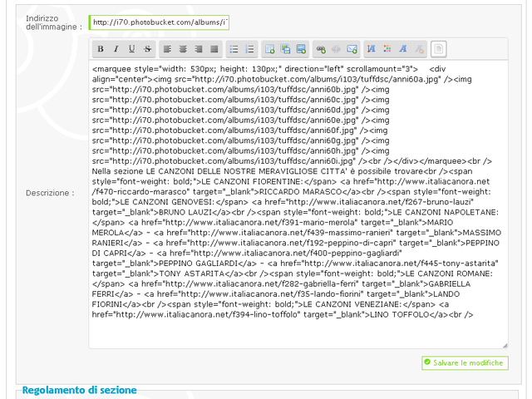Open the font color palette
The image size is (532, 399).
(387, 49)
